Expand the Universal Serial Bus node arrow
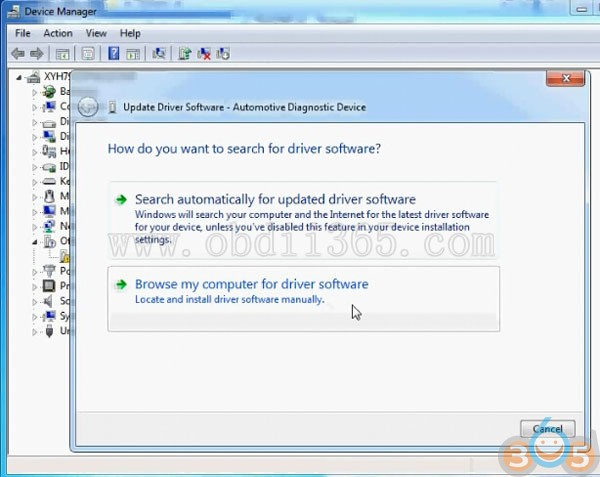Image resolution: width=600 pixels, height=477 pixels. click(34, 332)
